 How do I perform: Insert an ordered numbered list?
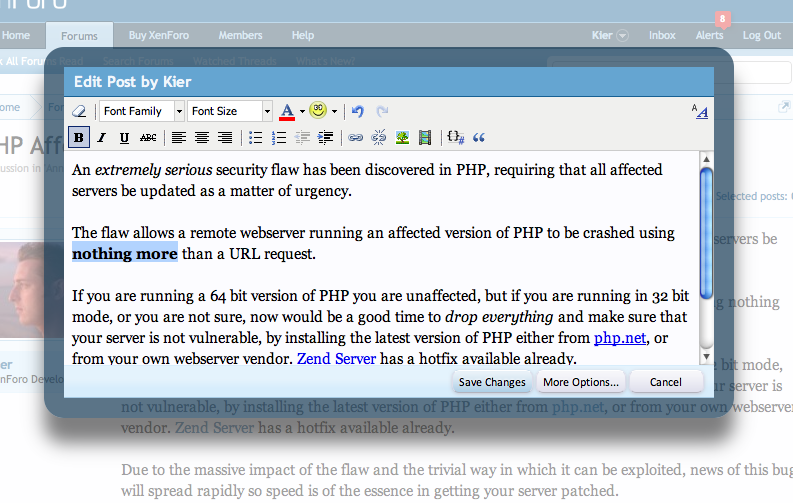click(279, 138)
